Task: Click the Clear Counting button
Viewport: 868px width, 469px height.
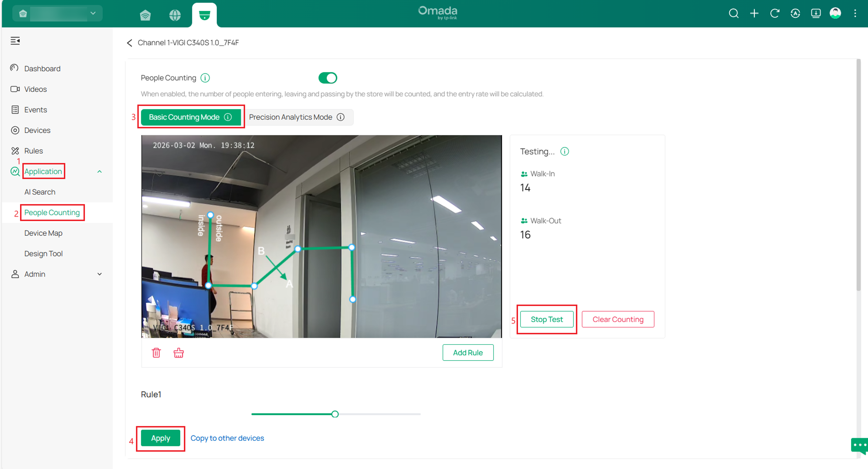Action: [x=618, y=319]
